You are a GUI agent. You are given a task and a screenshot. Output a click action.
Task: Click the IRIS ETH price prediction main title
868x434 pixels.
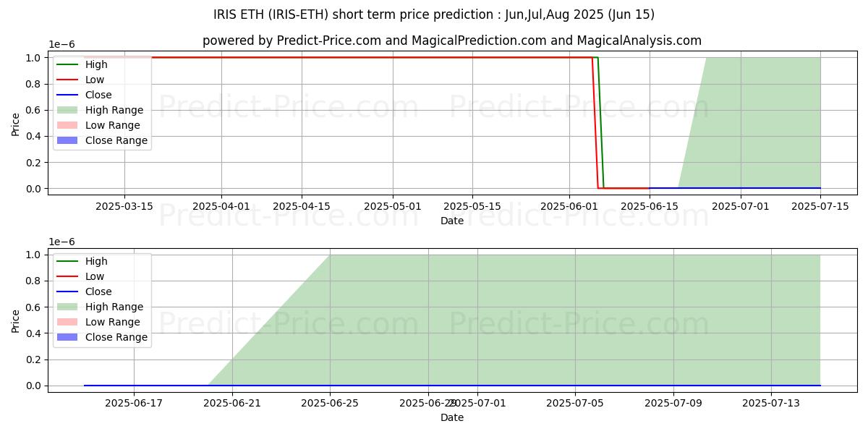(x=434, y=14)
